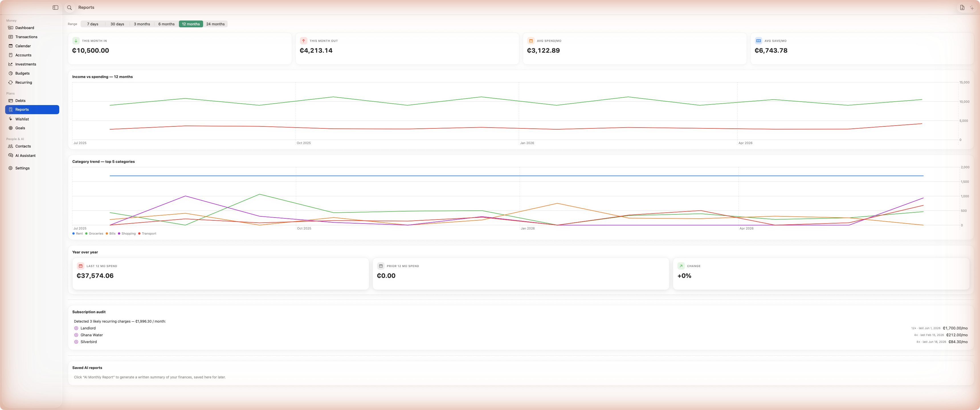Set range to 24 months

[215, 24]
